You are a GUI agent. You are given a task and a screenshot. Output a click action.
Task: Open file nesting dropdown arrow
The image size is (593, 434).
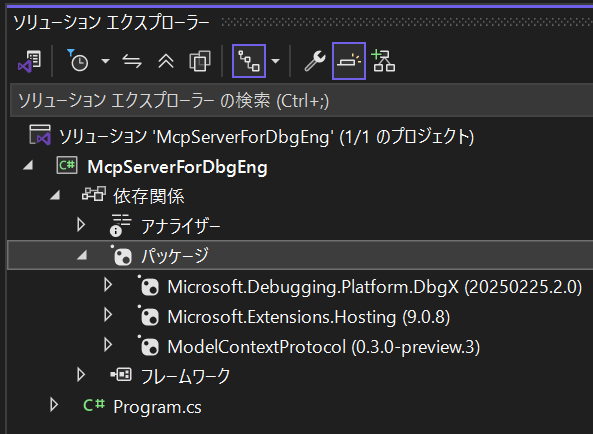point(276,61)
